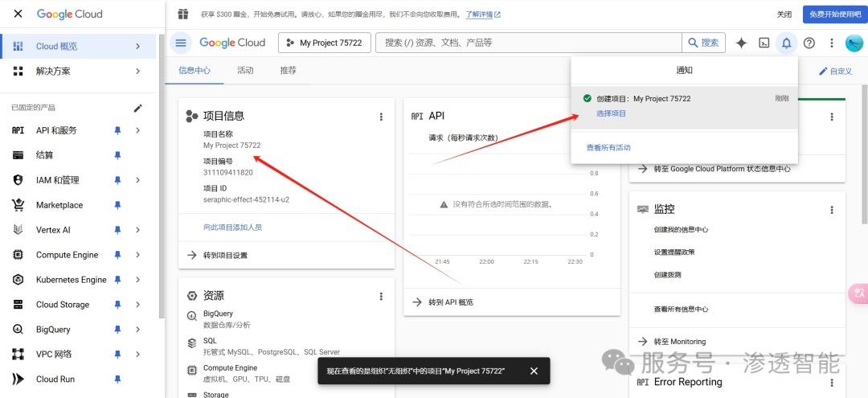This screenshot has width=868, height=398.
Task: Unpin Kubernetes Engine from pinned products
Action: tap(117, 280)
